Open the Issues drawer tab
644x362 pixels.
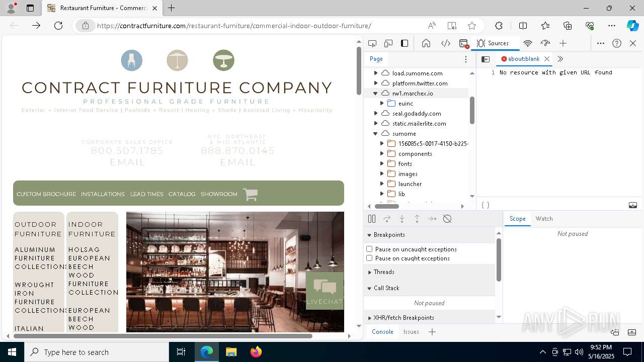click(411, 332)
